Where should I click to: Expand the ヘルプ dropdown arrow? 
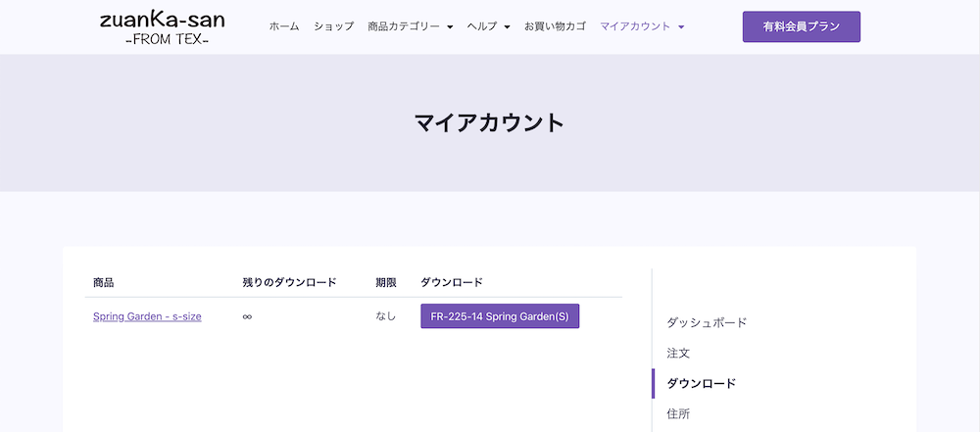tap(507, 26)
